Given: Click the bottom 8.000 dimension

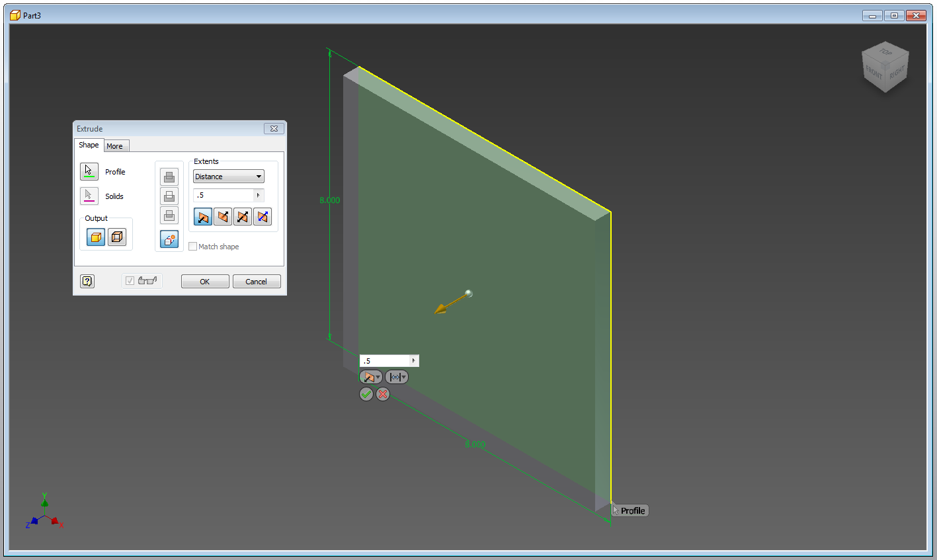Looking at the screenshot, I should [x=475, y=444].
